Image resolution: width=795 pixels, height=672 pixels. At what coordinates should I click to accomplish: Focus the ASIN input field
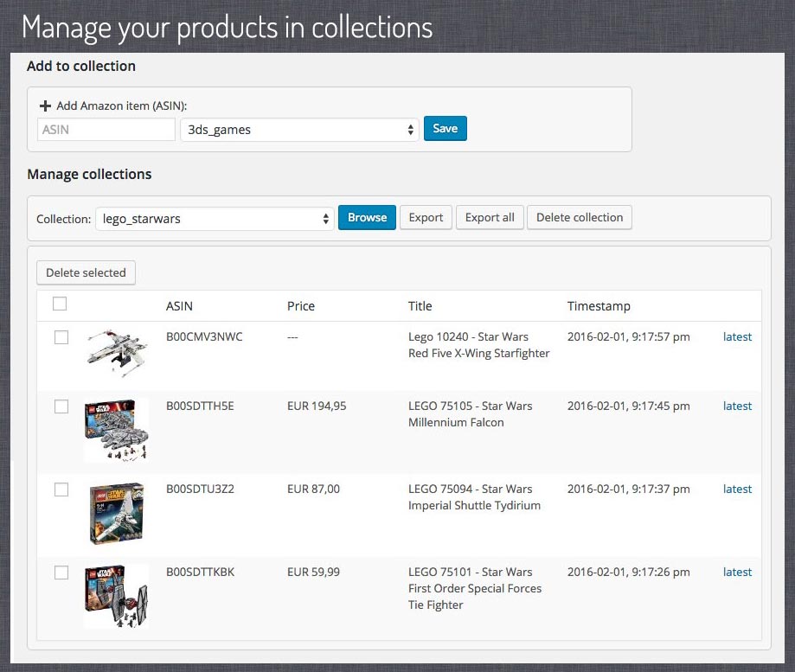pos(106,130)
